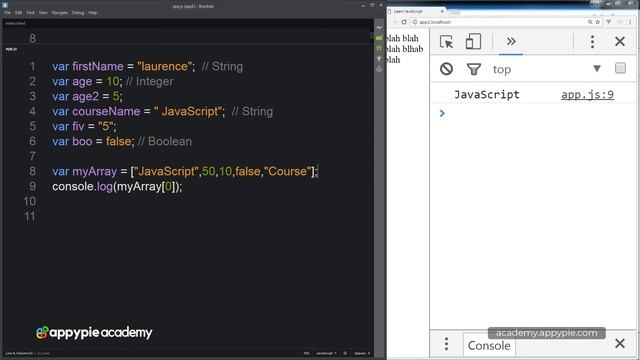Open Chrome's main three-dot menu

click(631, 22)
